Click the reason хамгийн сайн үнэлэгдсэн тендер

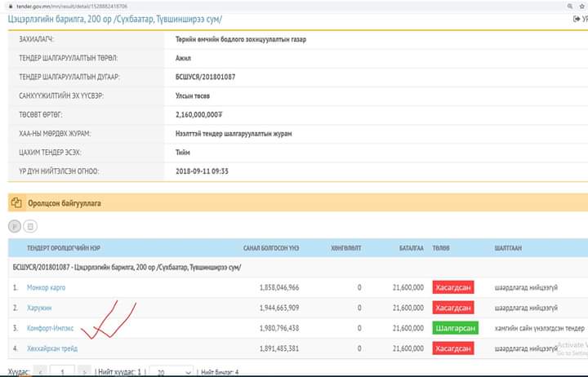click(540, 328)
